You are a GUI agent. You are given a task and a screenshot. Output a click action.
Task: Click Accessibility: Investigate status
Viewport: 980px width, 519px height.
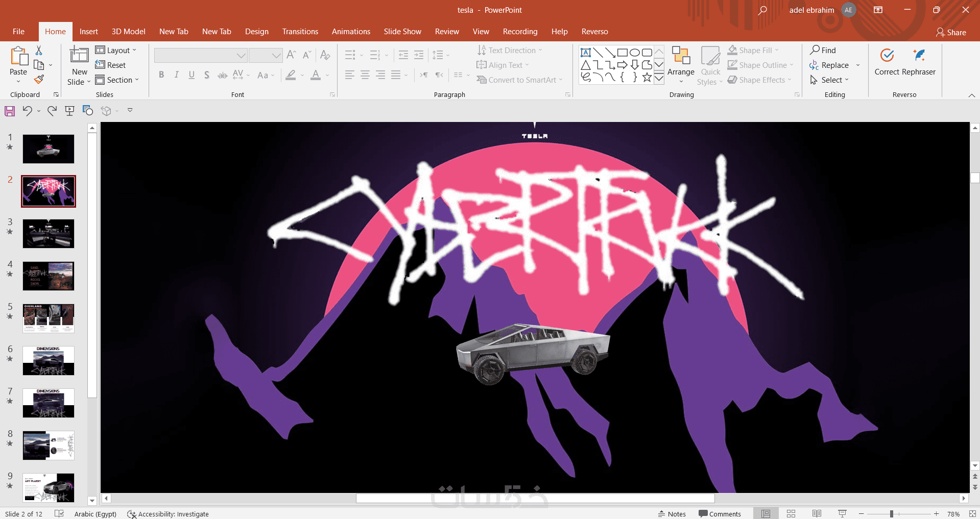tap(168, 514)
